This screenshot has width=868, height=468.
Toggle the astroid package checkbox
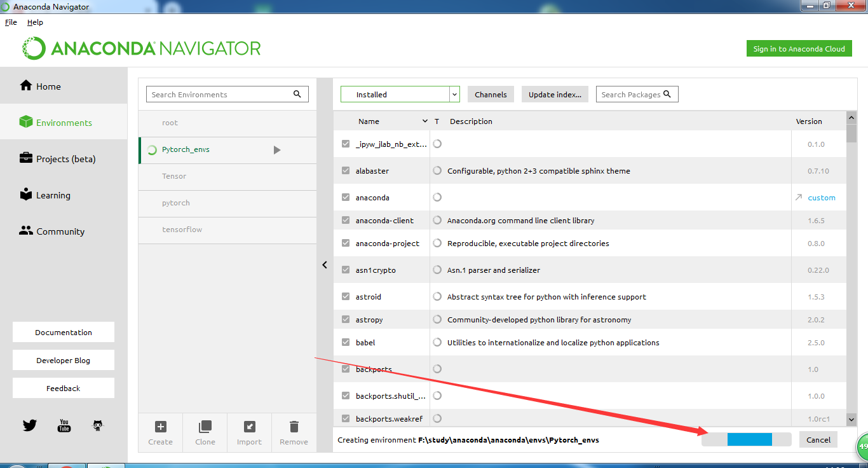click(346, 297)
